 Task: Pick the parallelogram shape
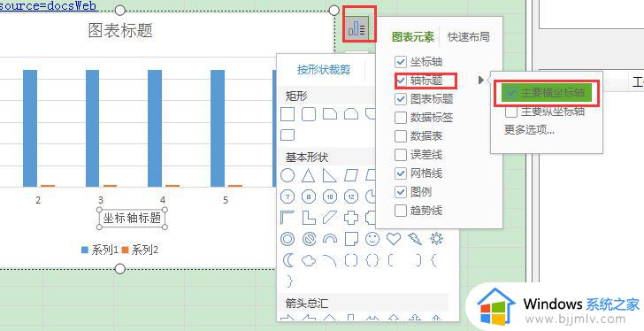(x=350, y=175)
